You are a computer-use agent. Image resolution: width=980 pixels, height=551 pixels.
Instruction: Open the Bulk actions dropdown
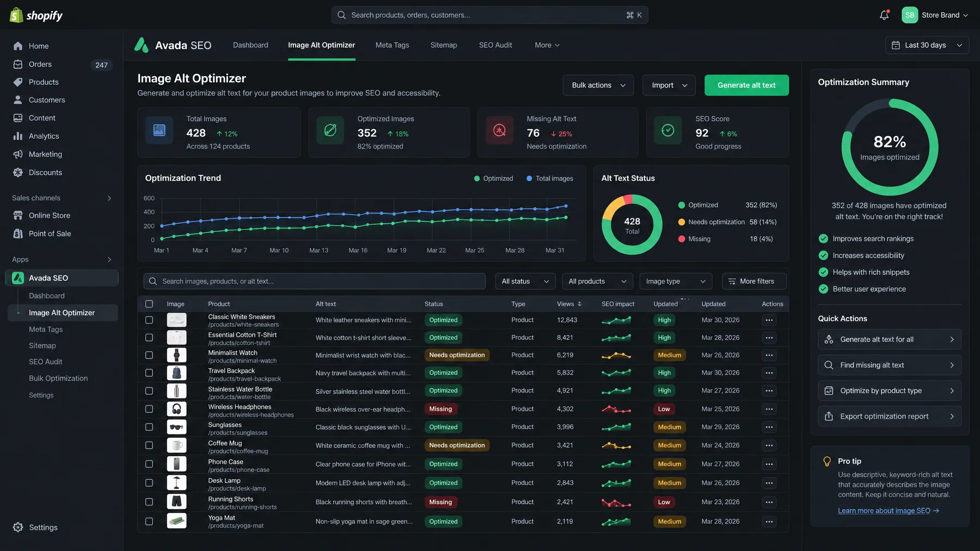(x=598, y=85)
